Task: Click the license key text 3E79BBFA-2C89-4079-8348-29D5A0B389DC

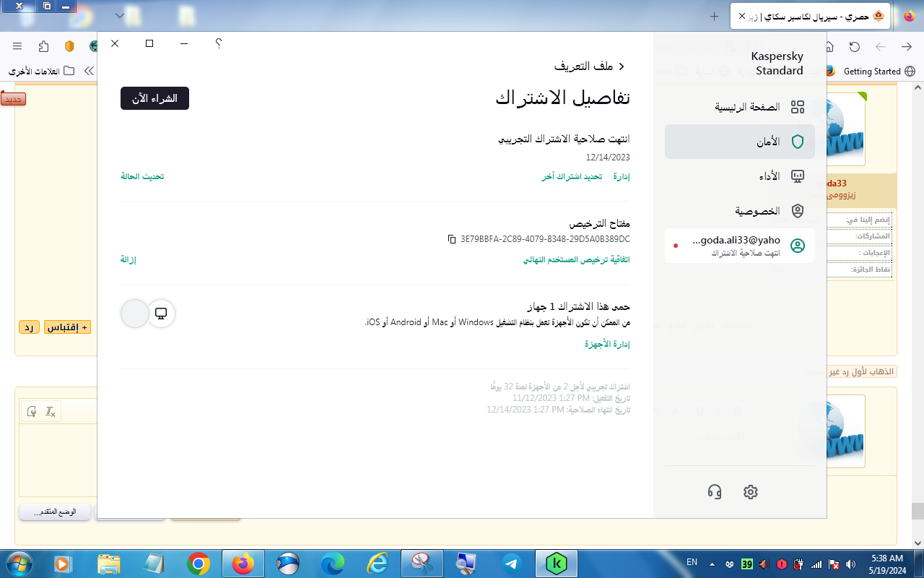Action: pyautogui.click(x=545, y=239)
